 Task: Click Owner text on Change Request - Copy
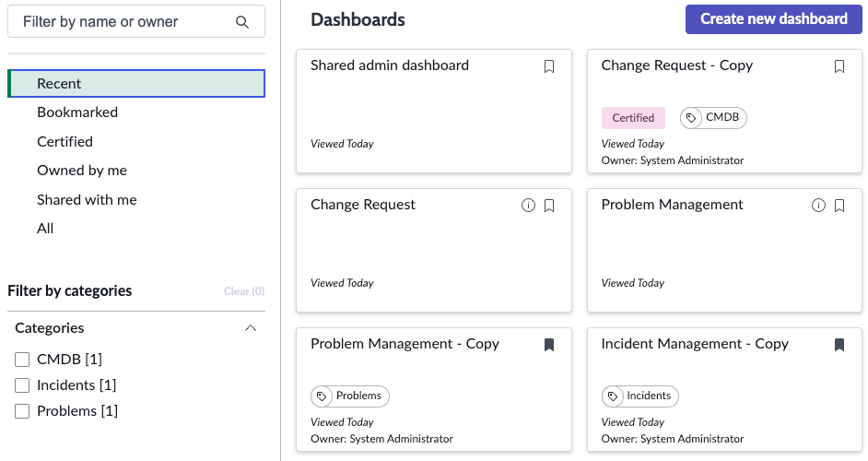673,160
